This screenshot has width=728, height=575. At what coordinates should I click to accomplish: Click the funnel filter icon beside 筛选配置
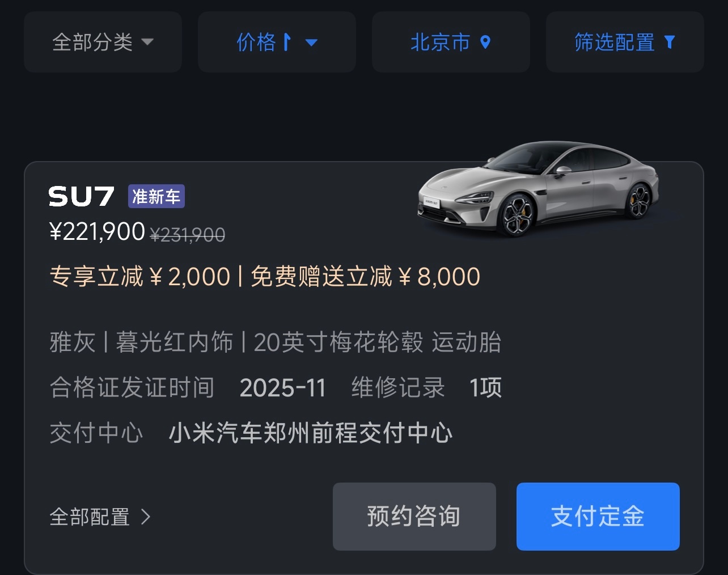[670, 42]
